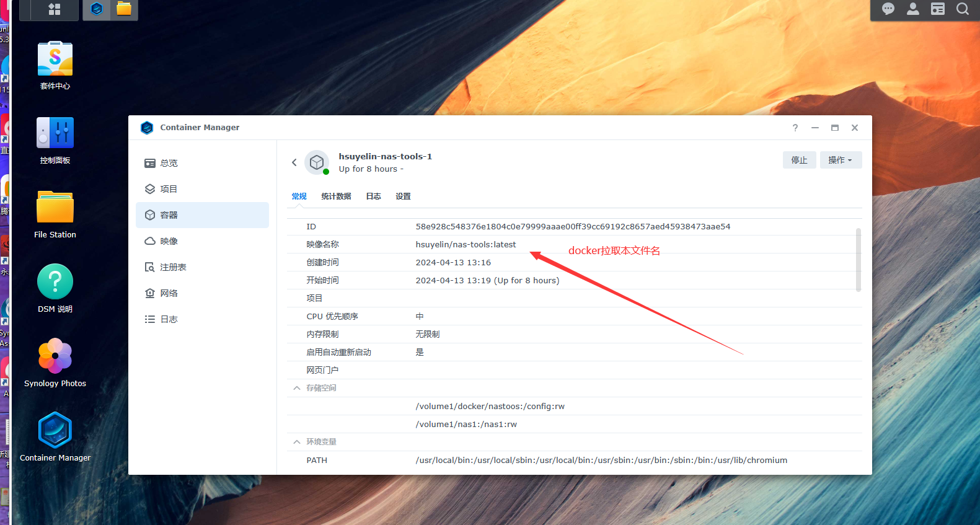
Task: Open 套件中心 Package Center desktop icon
Action: click(55, 66)
